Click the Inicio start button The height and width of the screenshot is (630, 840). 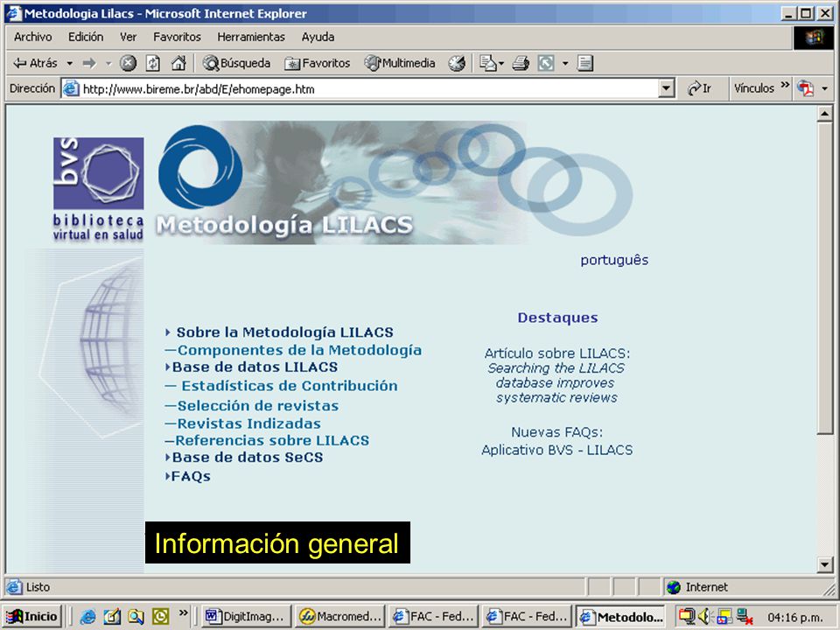pos(32,617)
